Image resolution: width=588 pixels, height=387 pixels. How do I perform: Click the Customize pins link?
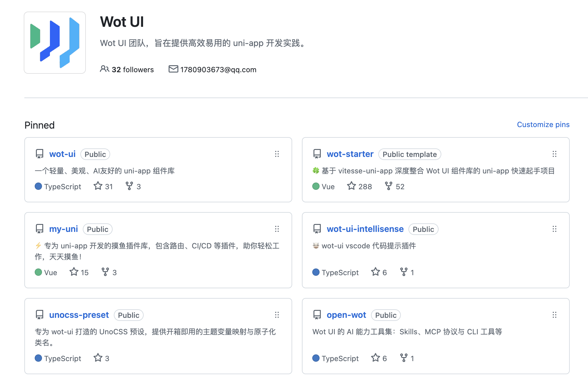(543, 124)
